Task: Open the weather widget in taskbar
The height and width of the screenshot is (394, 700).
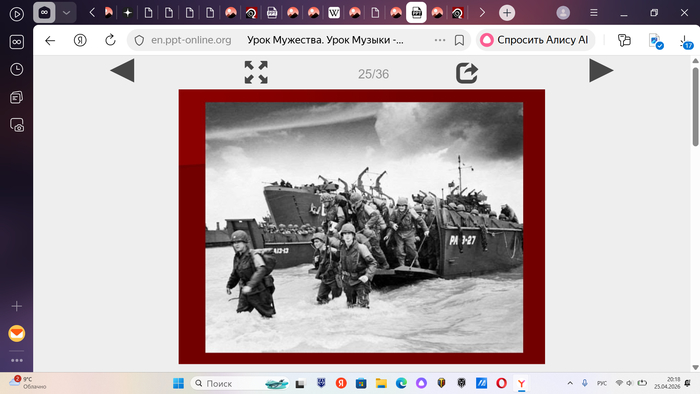Action: tap(28, 383)
